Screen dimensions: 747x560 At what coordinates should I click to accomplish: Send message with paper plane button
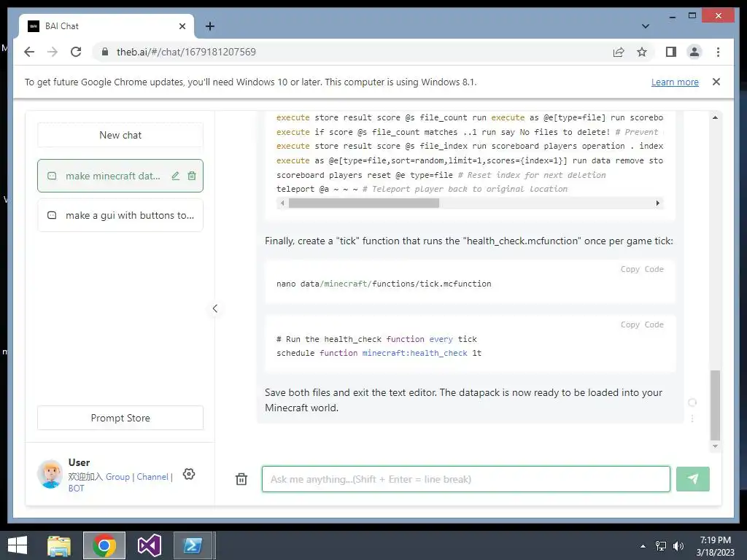(x=693, y=479)
